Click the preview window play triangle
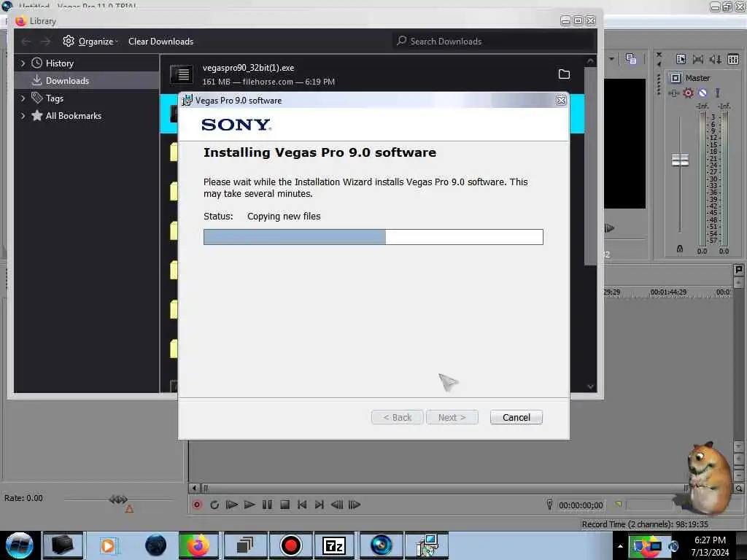This screenshot has height=560, width=747. pyautogui.click(x=609, y=228)
